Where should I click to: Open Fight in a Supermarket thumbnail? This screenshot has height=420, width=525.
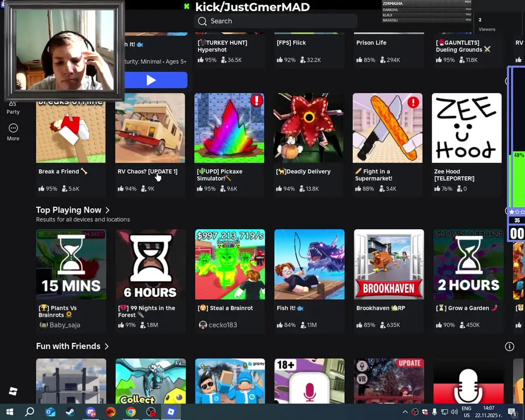(388, 128)
